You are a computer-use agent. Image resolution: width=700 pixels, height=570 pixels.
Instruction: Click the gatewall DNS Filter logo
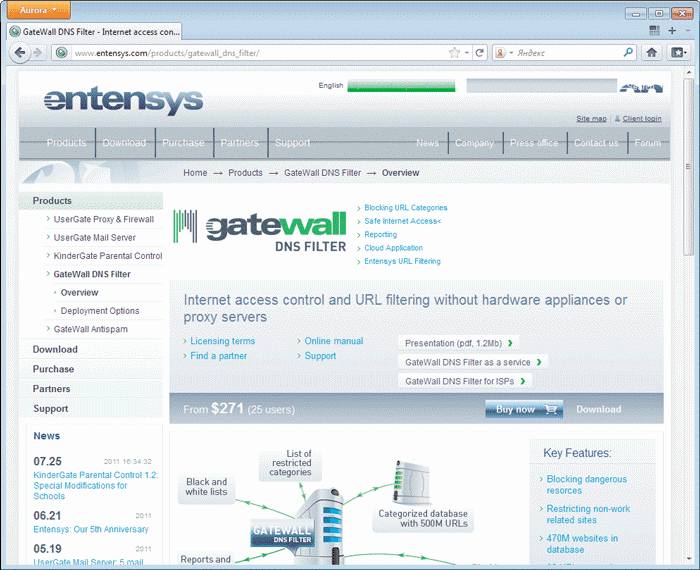click(260, 231)
